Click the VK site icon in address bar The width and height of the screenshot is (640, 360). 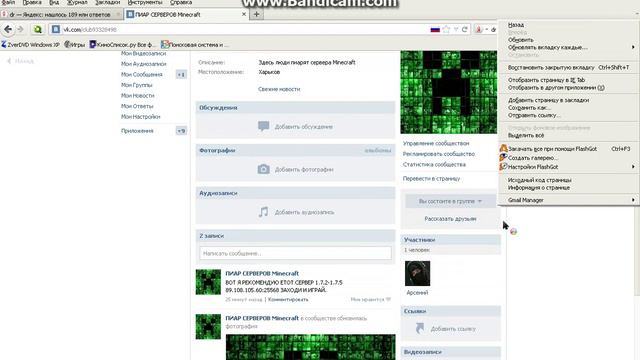point(56,29)
